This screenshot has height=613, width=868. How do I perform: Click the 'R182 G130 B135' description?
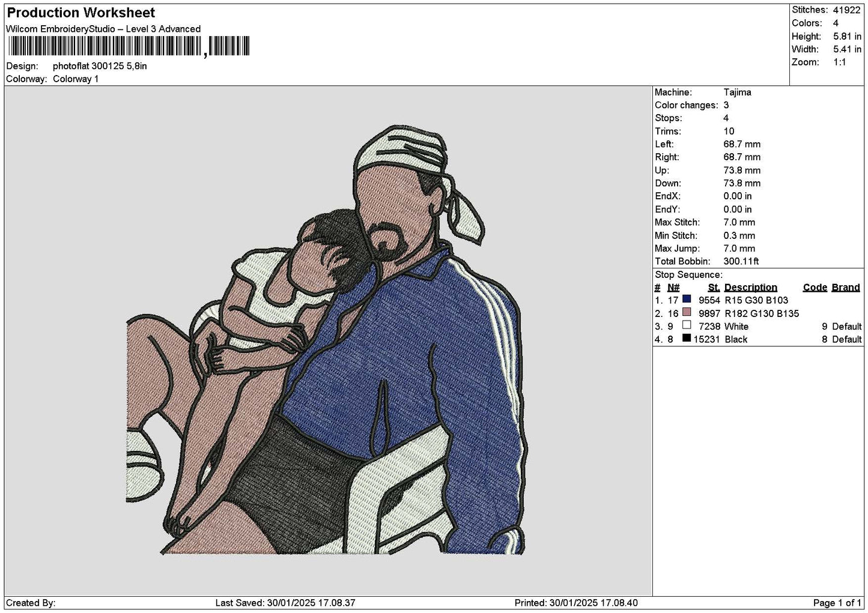[x=762, y=314]
